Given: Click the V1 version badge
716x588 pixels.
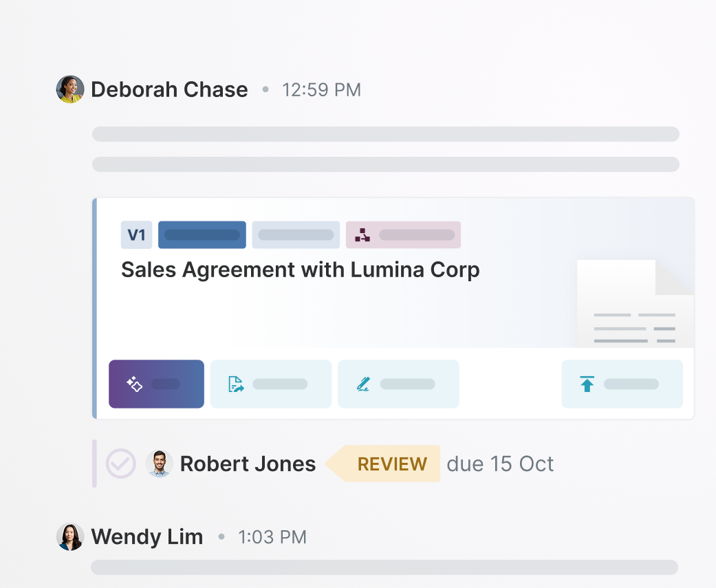Looking at the screenshot, I should (x=136, y=235).
